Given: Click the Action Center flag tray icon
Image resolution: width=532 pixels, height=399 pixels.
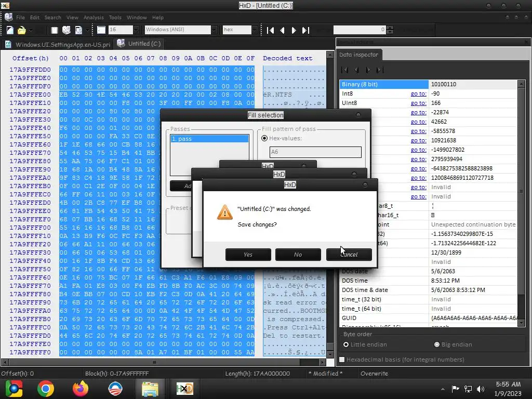Looking at the screenshot, I should point(455,389).
